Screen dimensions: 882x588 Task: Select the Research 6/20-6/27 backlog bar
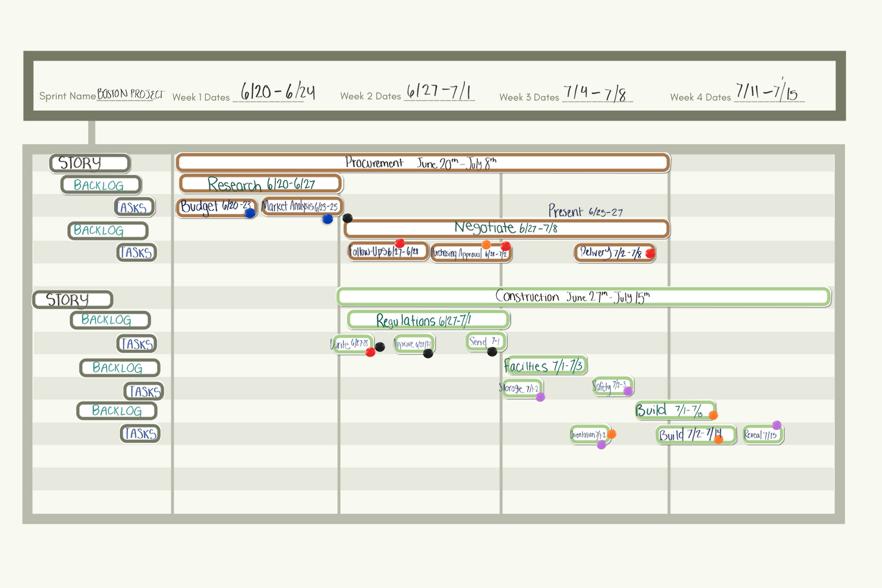(260, 184)
